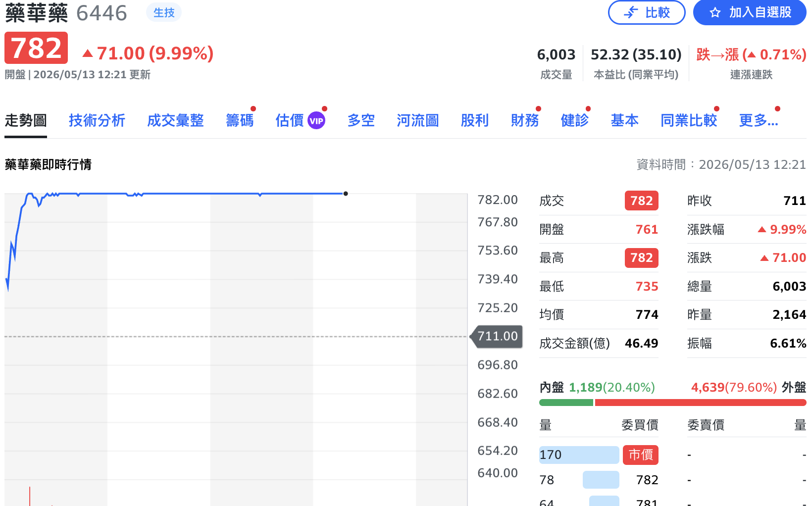Click the 漲跌幅 value 9.99%
The width and height of the screenshot is (812, 506).
pos(782,229)
